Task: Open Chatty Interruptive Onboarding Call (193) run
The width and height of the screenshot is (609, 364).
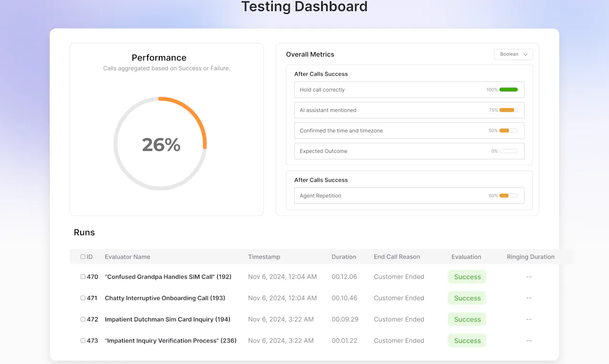Action: click(165, 298)
